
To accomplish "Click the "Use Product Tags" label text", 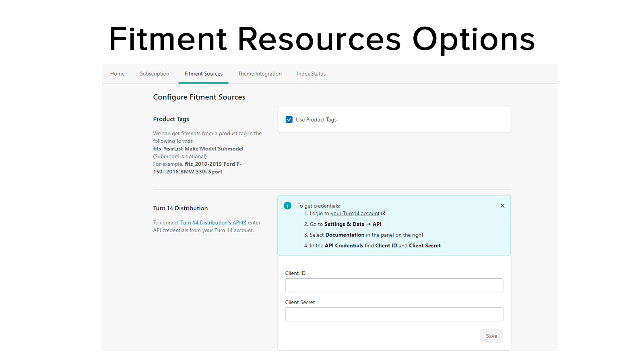I will 316,120.
